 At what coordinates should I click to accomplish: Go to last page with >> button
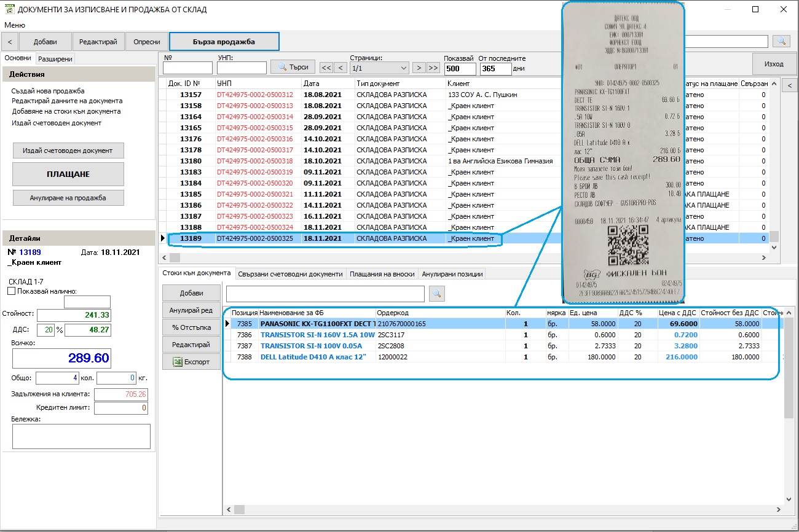pos(433,68)
